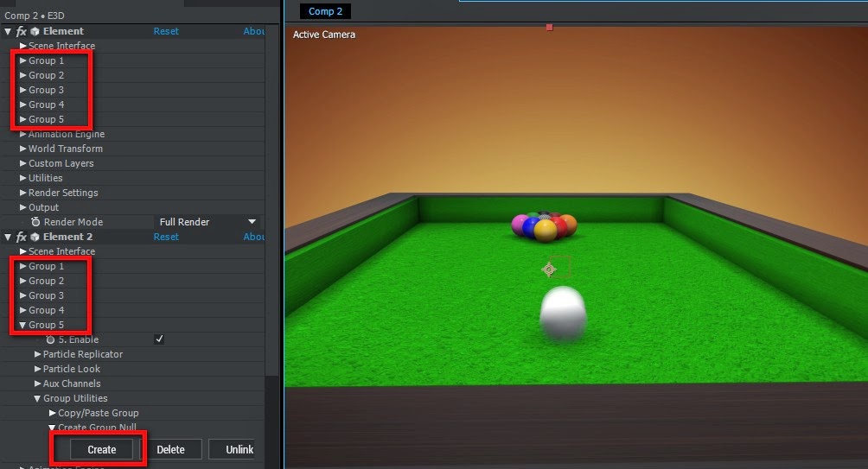
Task: Expand the Animation Engine section under Element
Action: (x=22, y=134)
